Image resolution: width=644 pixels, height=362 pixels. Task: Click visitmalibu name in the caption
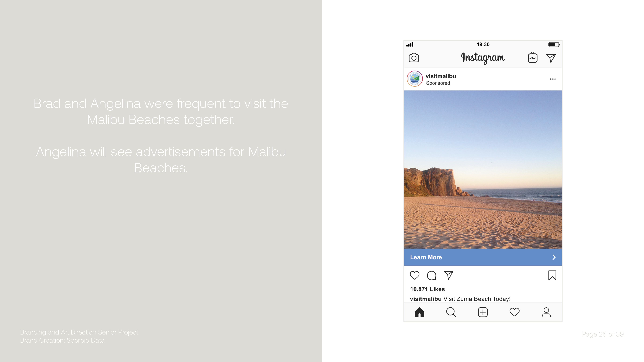point(425,299)
